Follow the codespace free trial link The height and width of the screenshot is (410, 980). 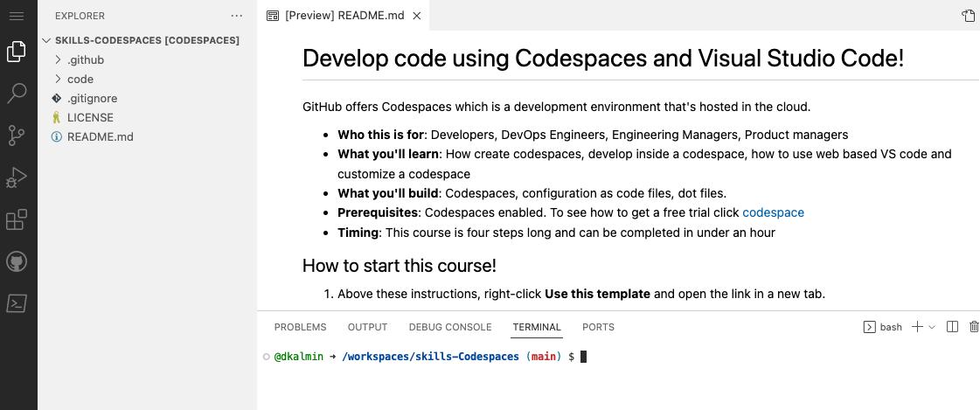[773, 212]
